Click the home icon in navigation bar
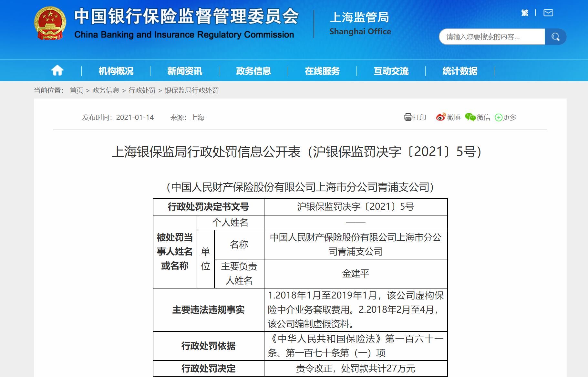Screen dimensions: 588x377 click(57, 70)
